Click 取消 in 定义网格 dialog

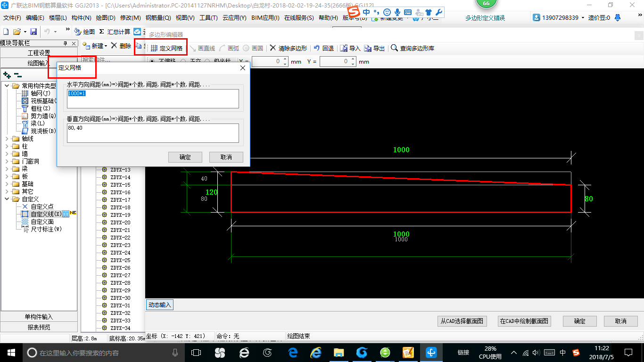pyautogui.click(x=226, y=157)
